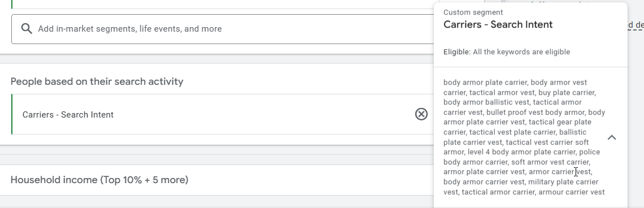
Task: Click the Custom segment label in popup
Action: click(x=473, y=12)
